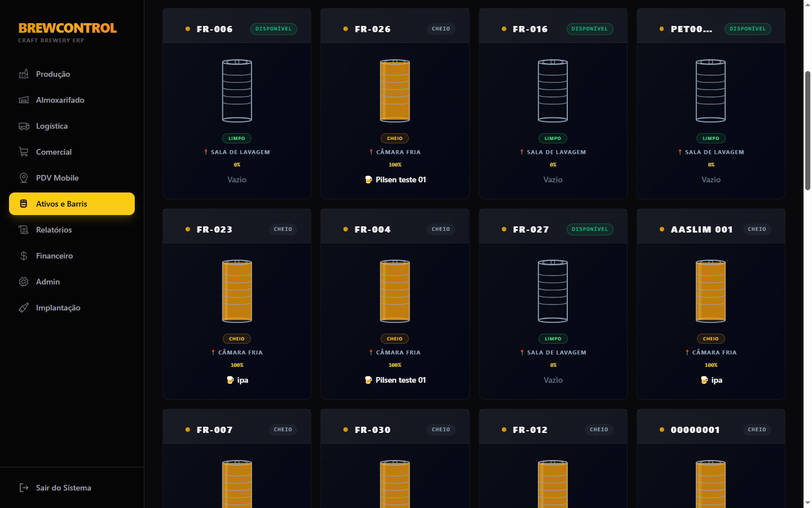Select the Ativos e Barris menu item
The image size is (812, 508).
pyautogui.click(x=72, y=204)
